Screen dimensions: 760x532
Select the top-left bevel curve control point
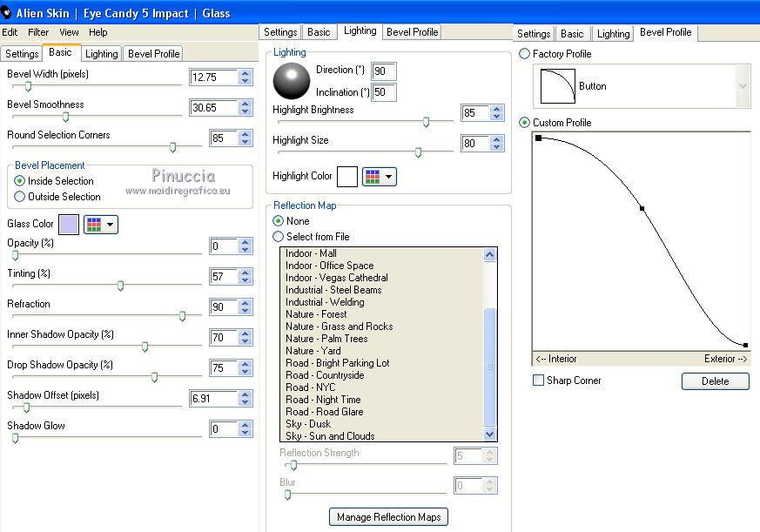pyautogui.click(x=539, y=138)
